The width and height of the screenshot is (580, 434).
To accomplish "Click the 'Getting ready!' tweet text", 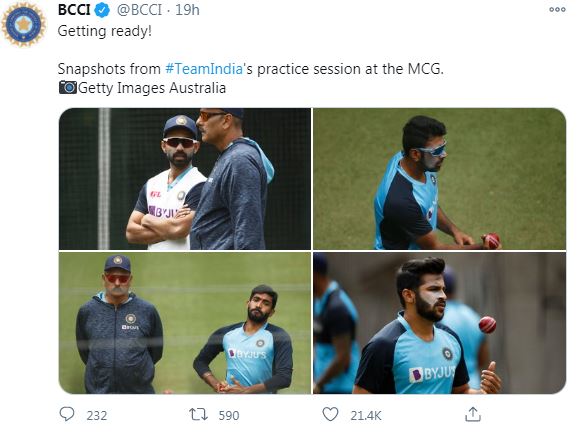I will click(x=105, y=31).
